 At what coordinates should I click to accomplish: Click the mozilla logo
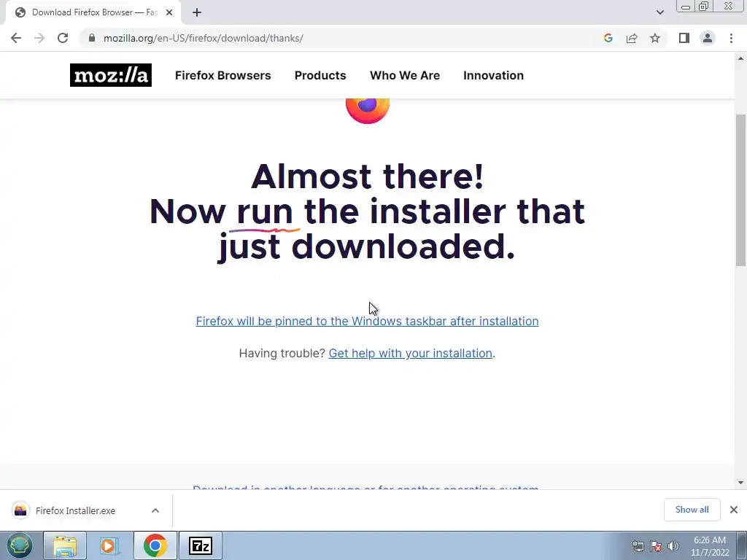111,75
